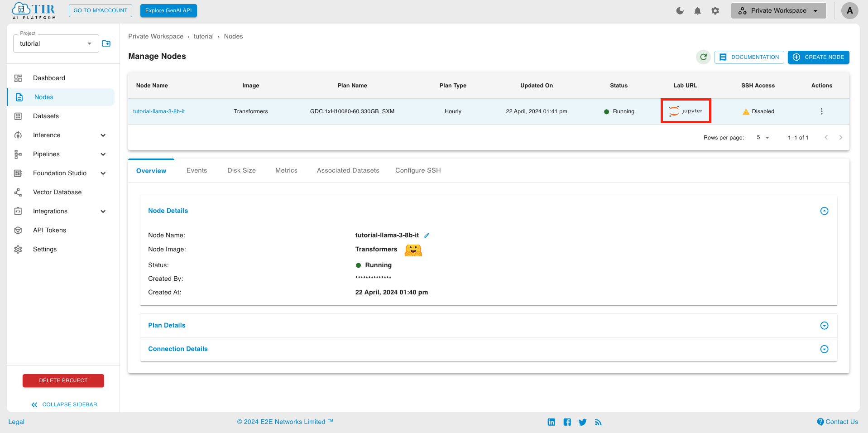868x433 pixels.
Task: Open the Private Workspace dropdown
Action: (x=778, y=10)
